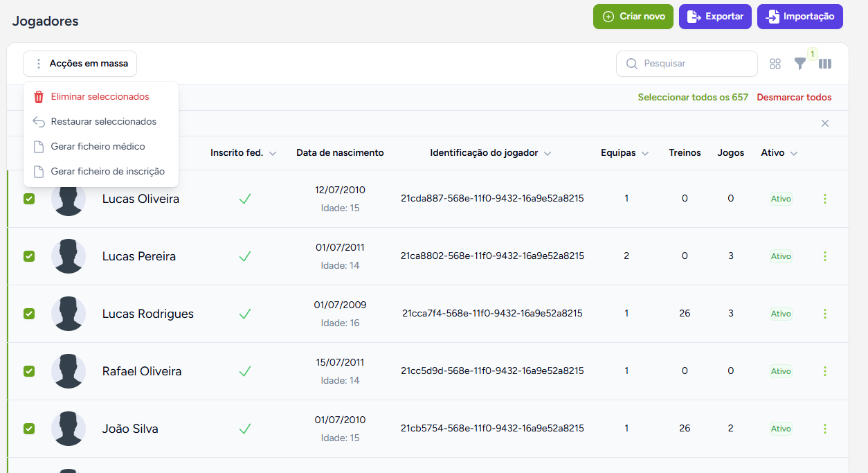The width and height of the screenshot is (868, 473).
Task: Open player name João Silva
Action: pos(130,429)
